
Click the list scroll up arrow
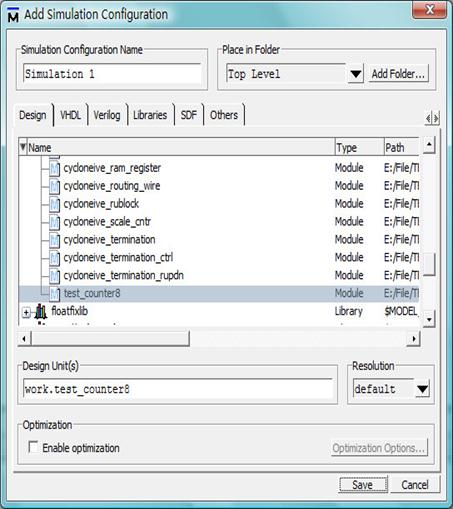pyautogui.click(x=429, y=145)
